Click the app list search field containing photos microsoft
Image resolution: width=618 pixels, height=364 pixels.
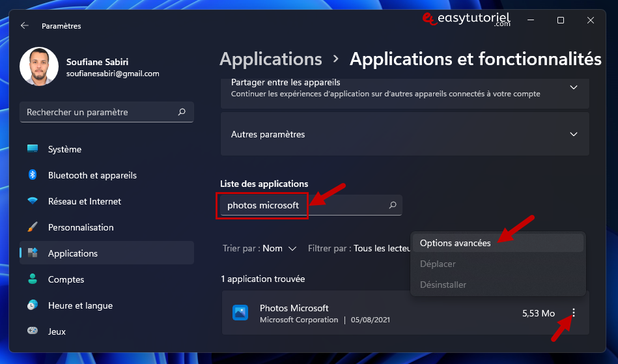click(x=311, y=205)
